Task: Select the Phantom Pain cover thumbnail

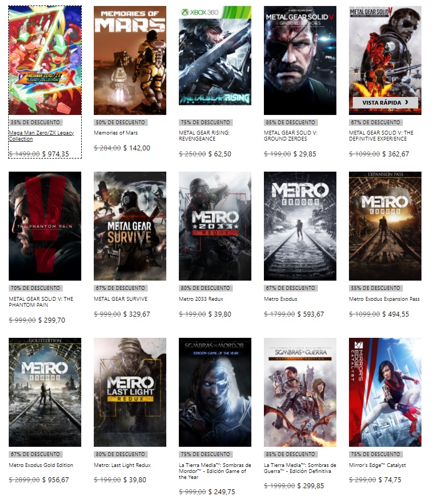Action: (45, 226)
